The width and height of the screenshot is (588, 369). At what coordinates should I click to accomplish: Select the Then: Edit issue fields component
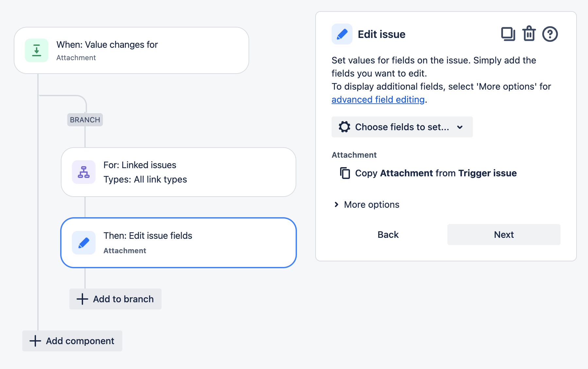(178, 242)
